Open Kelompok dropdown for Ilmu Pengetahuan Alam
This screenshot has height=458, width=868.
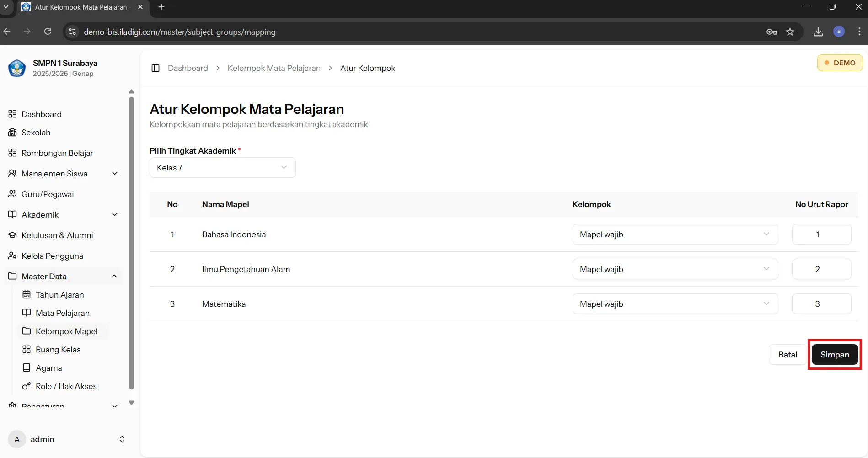(675, 269)
